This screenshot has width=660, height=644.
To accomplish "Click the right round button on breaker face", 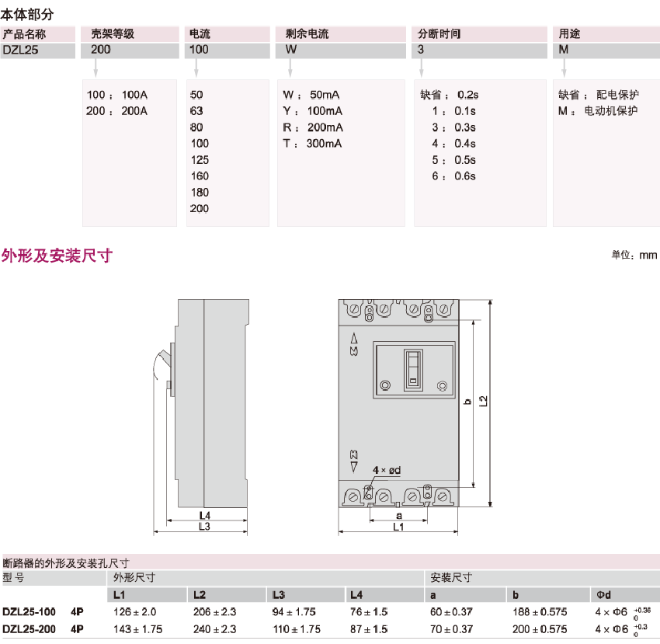I will 443,385.
